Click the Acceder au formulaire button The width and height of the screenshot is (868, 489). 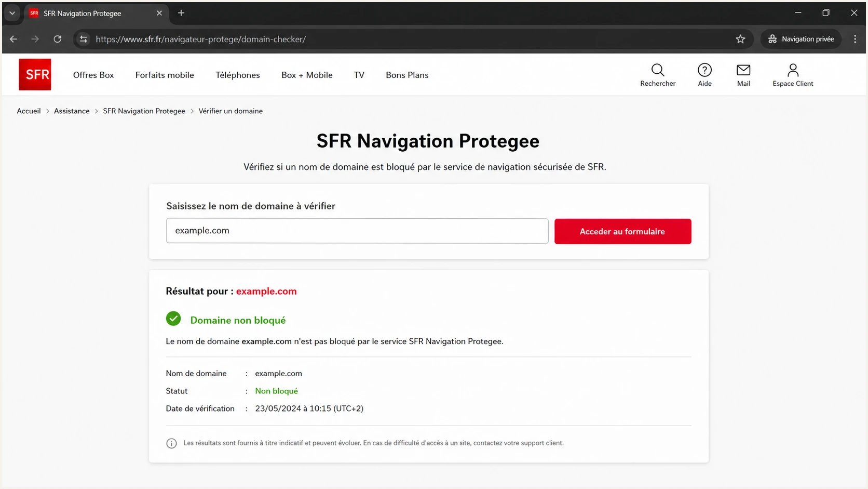(622, 231)
